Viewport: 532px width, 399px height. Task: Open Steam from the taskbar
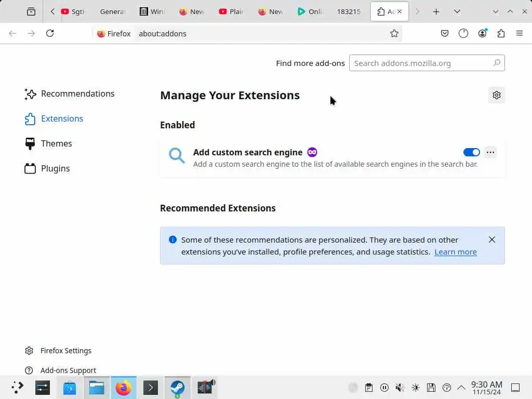[178, 388]
